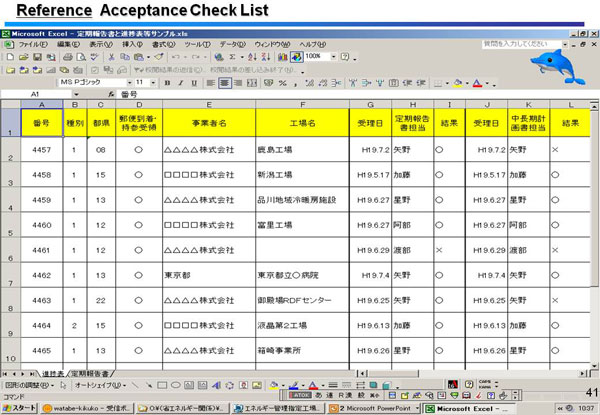The image size is (600, 415).
Task: Toggle the Drawing toolbar button
Action: (296, 57)
